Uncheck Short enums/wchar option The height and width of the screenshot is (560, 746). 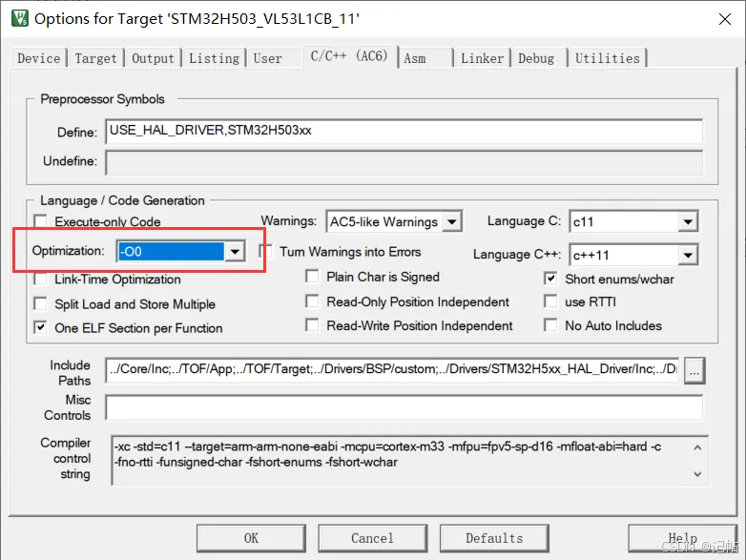[550, 279]
